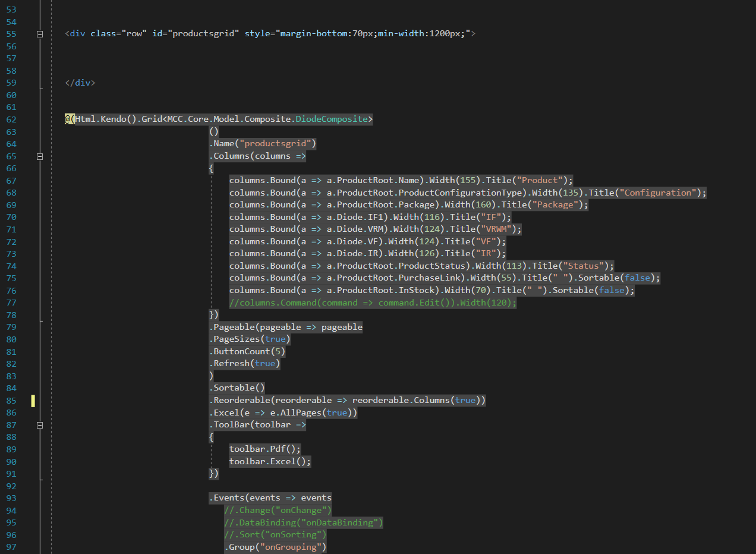
Task: Click the commented .Sort("onSorting") line
Action: (275, 534)
